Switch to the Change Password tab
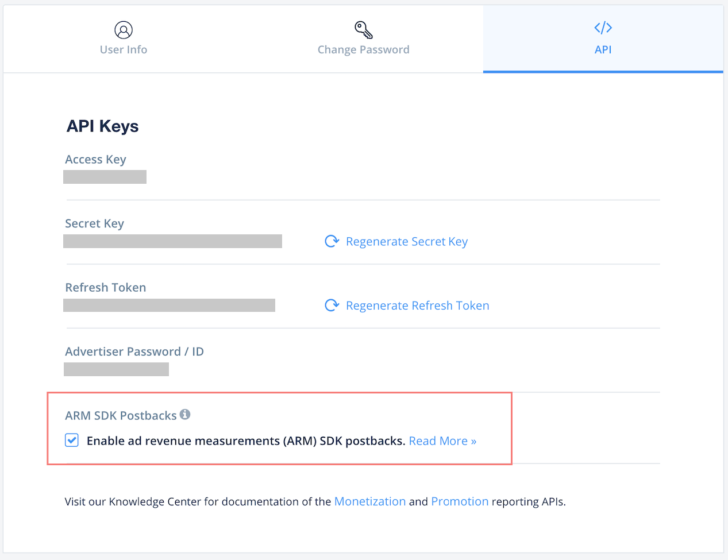The width and height of the screenshot is (728, 560). point(363,39)
